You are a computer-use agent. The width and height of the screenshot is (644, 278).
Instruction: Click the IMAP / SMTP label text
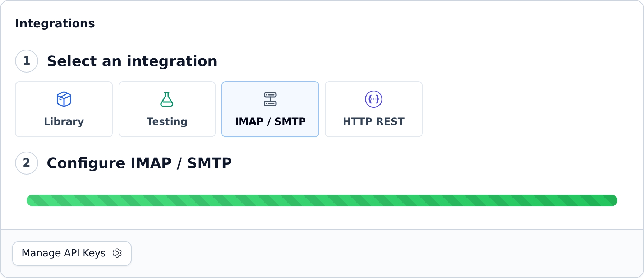point(270,121)
